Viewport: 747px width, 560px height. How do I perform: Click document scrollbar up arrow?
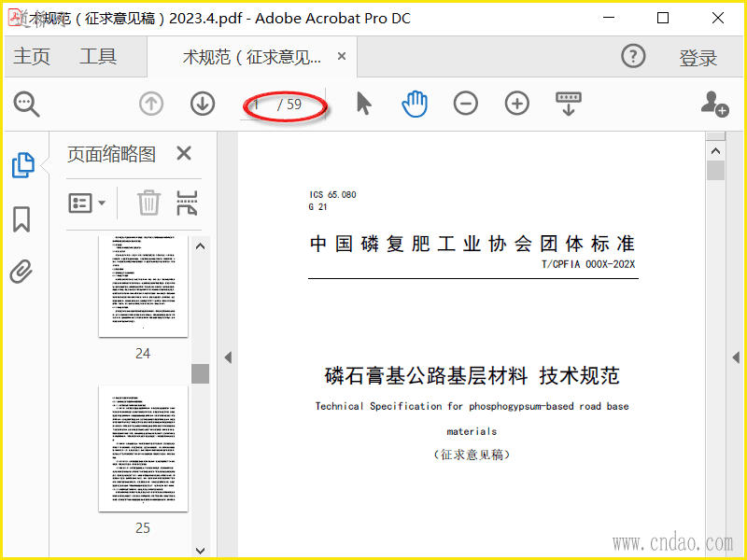pyautogui.click(x=715, y=151)
